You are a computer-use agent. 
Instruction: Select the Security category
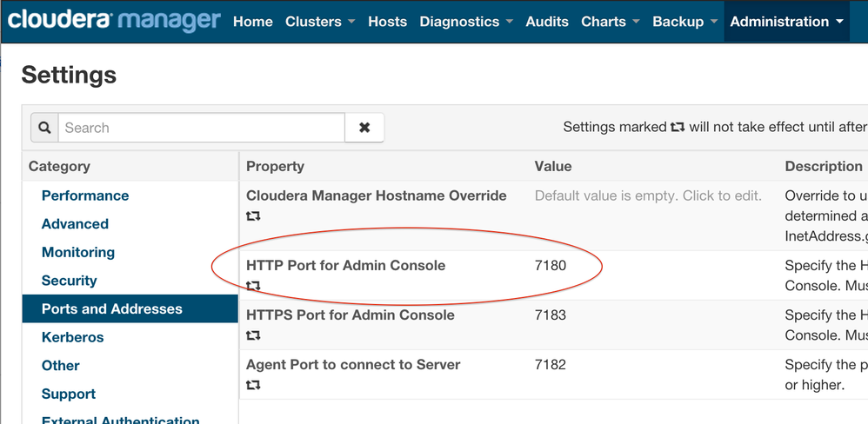coord(70,281)
